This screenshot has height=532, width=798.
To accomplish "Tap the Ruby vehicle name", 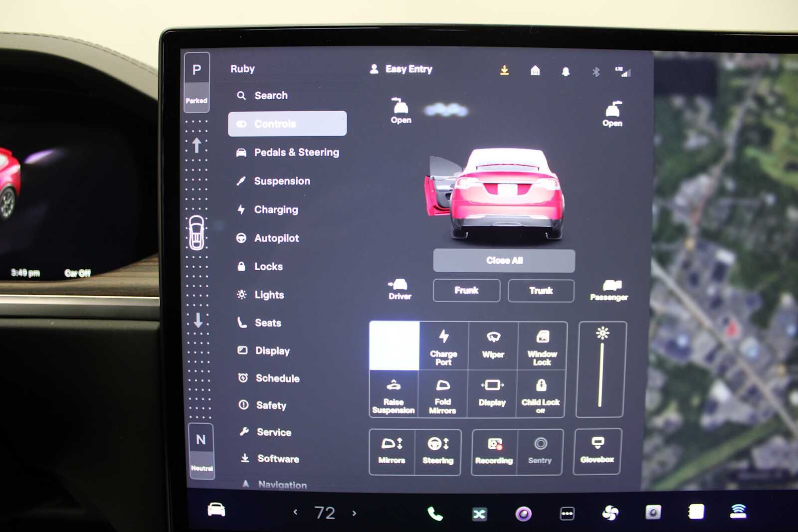I will pyautogui.click(x=242, y=69).
